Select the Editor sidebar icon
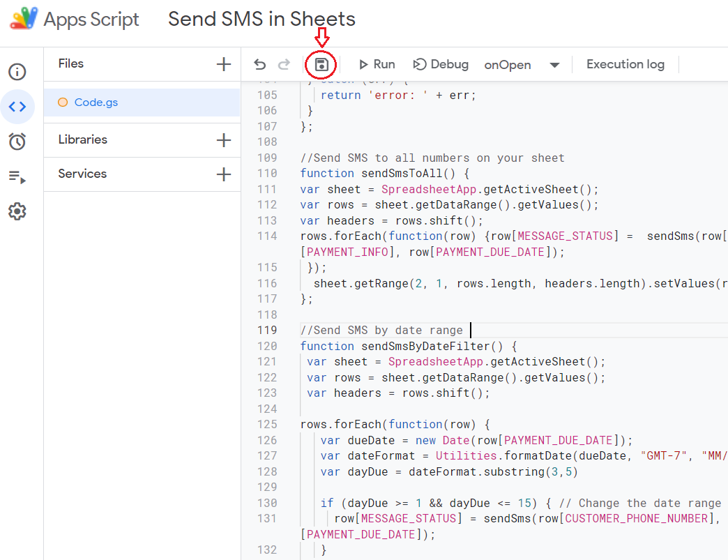728x560 pixels. 17,107
